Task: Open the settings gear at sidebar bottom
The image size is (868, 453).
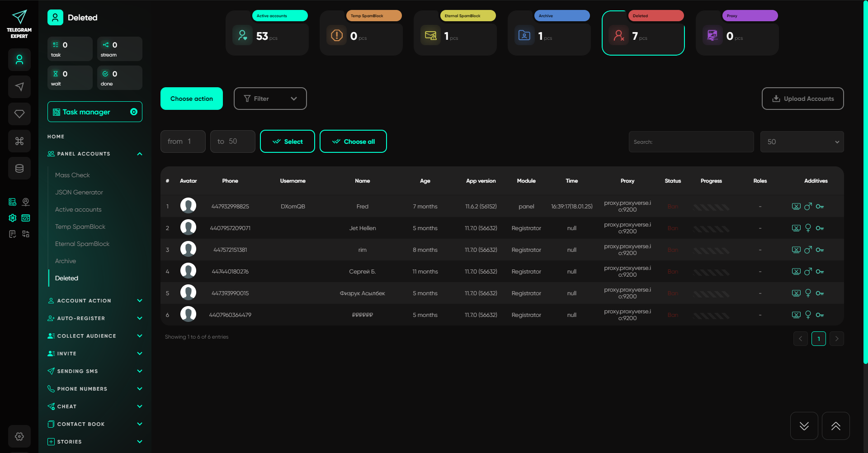Action: 19,436
